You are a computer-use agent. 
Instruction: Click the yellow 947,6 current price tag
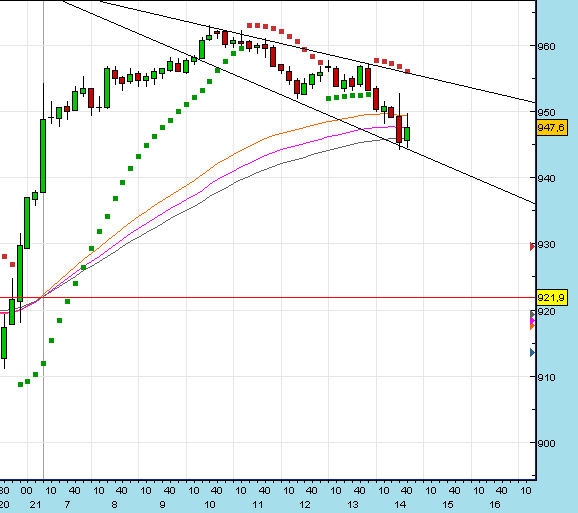pos(552,128)
